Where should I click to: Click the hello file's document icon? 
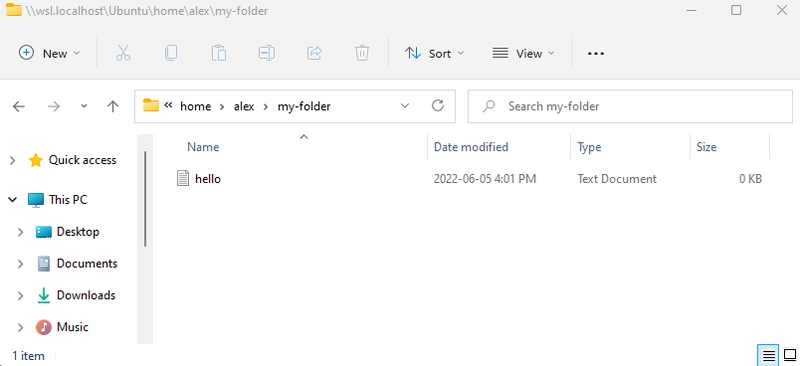click(183, 178)
